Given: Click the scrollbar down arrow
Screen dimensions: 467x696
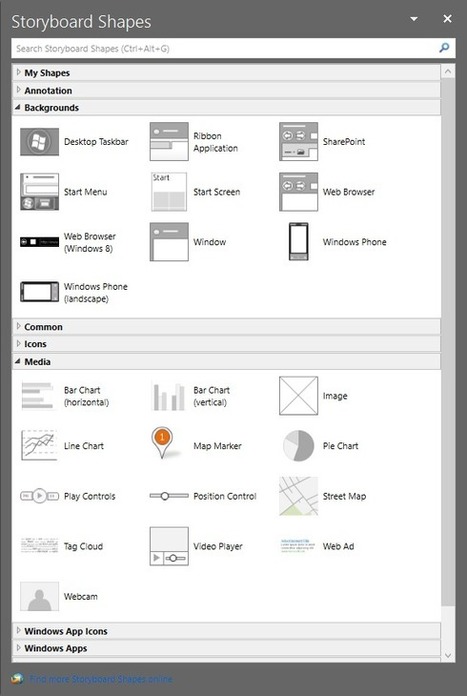Looking at the screenshot, I should coord(448,656).
